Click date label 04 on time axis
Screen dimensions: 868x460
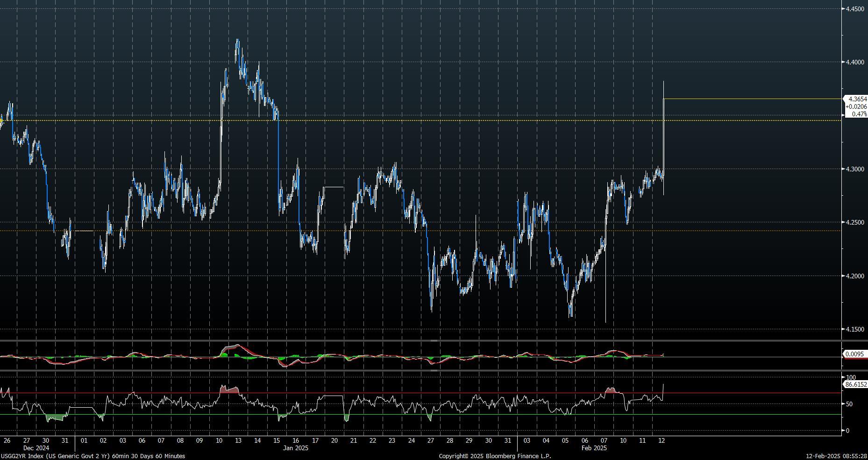[x=546, y=440]
